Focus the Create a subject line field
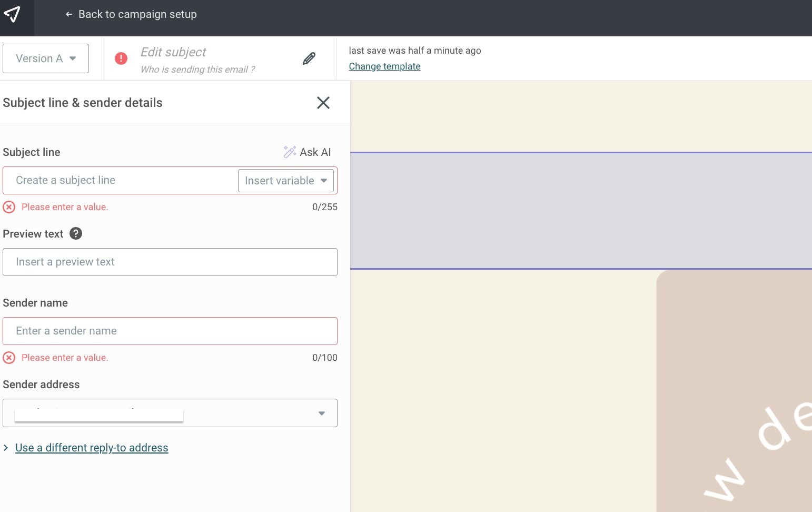Screen dimensions: 812x512 [121, 181]
